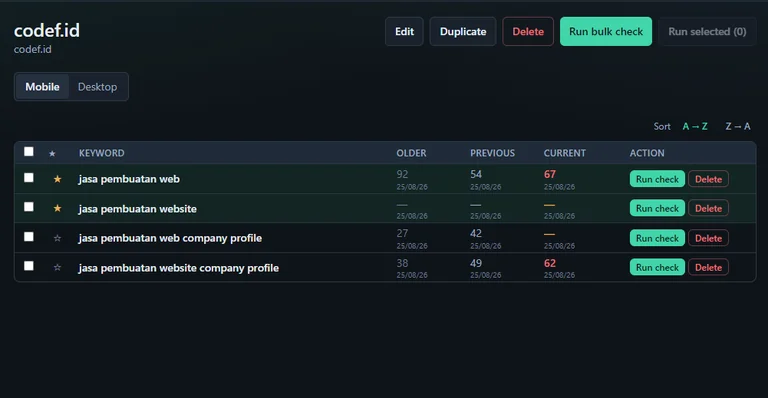Click the current rank value 62
This screenshot has width=768, height=398.
tap(550, 263)
